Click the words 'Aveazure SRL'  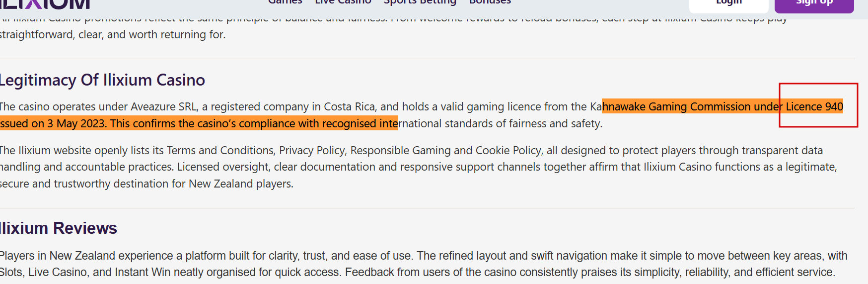(163, 107)
